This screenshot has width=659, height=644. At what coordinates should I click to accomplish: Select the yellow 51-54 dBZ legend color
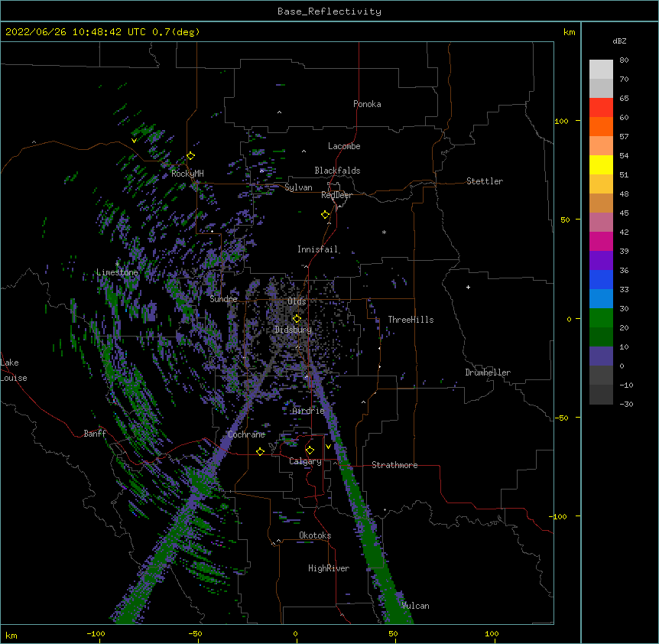[601, 165]
